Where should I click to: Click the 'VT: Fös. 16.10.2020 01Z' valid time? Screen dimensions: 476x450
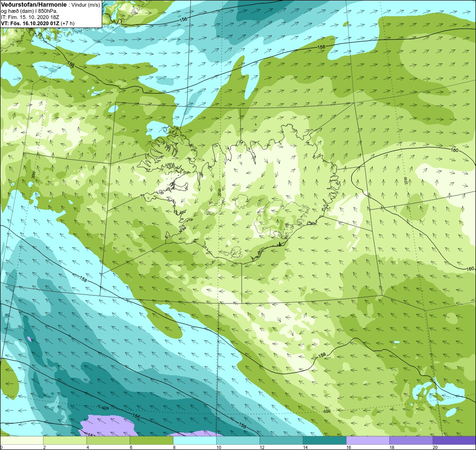(30, 23)
